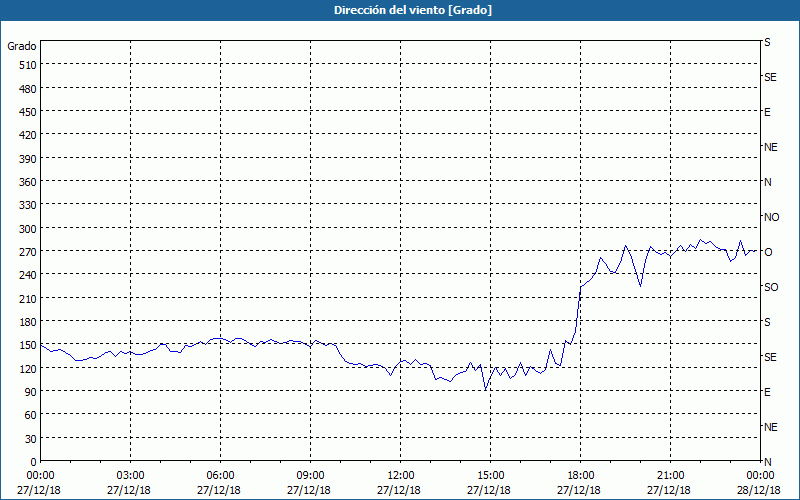Screen dimensions: 800x500
Task: Pick the 360 degree axis label
Action: click(28, 182)
